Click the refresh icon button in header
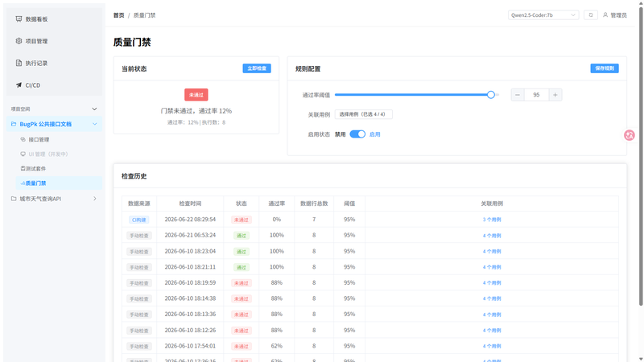 (591, 15)
